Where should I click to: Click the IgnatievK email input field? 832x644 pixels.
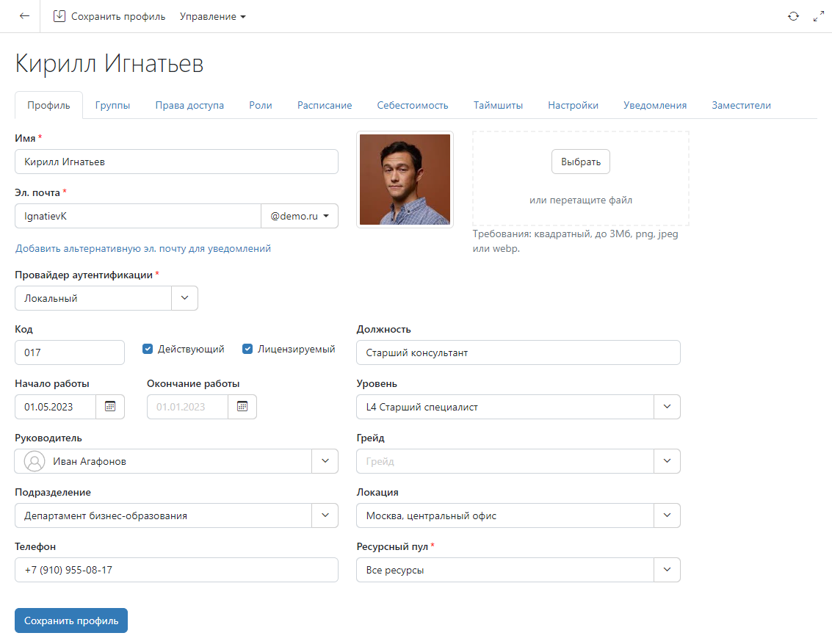(x=138, y=216)
